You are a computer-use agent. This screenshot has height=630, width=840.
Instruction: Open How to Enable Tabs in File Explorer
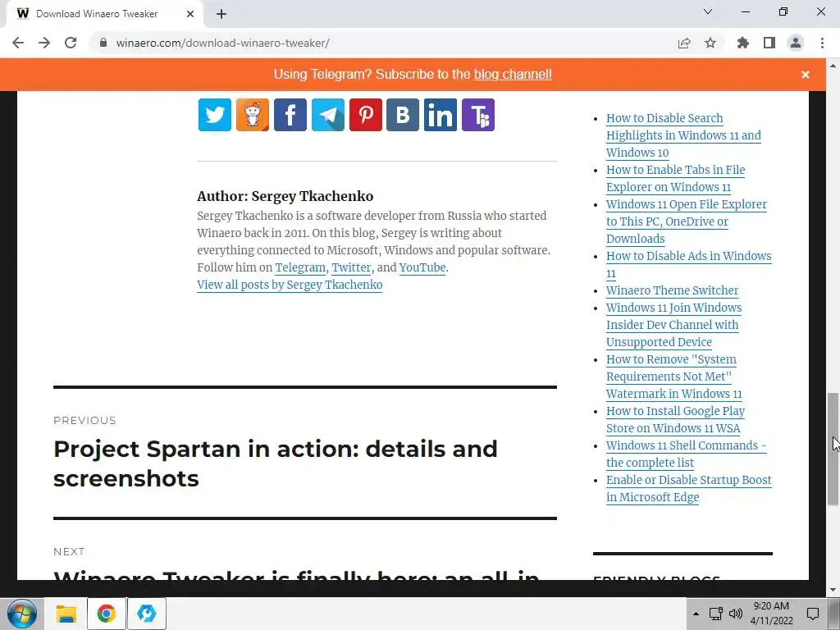coord(676,178)
